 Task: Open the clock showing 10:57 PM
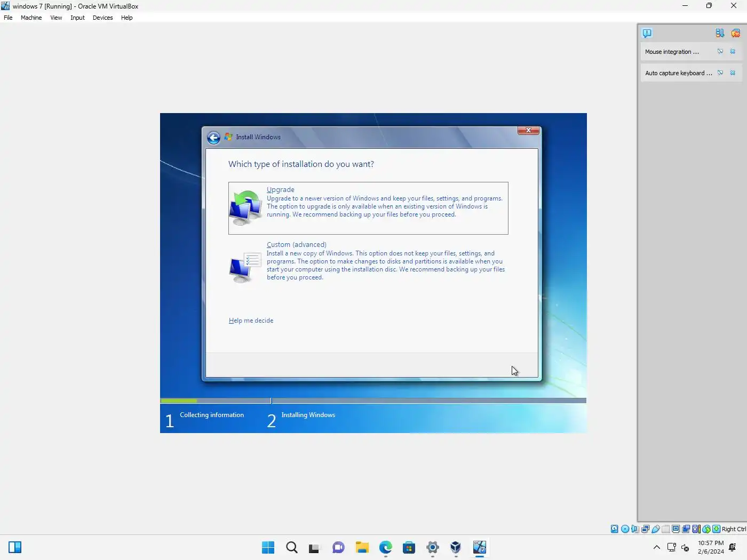[x=711, y=547]
